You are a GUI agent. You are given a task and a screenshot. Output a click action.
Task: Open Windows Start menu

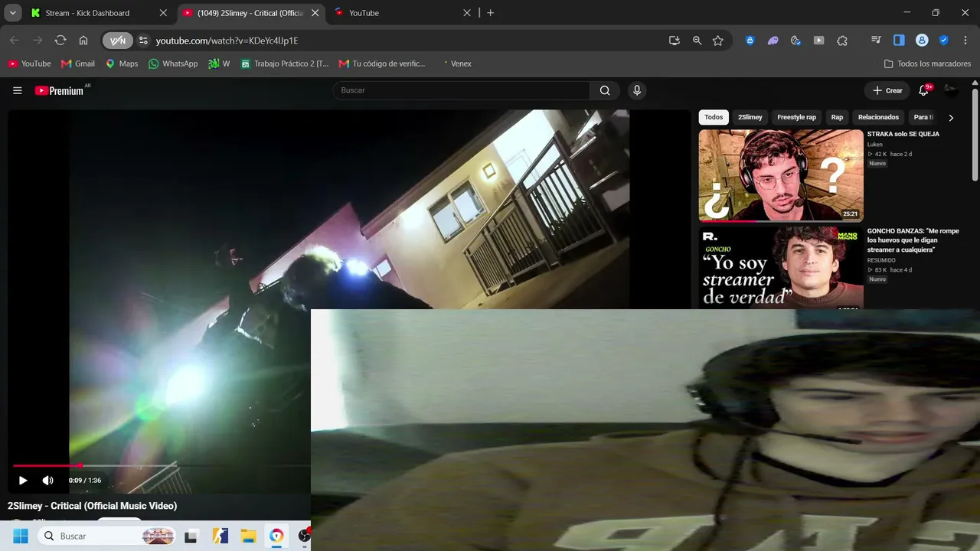click(x=21, y=536)
